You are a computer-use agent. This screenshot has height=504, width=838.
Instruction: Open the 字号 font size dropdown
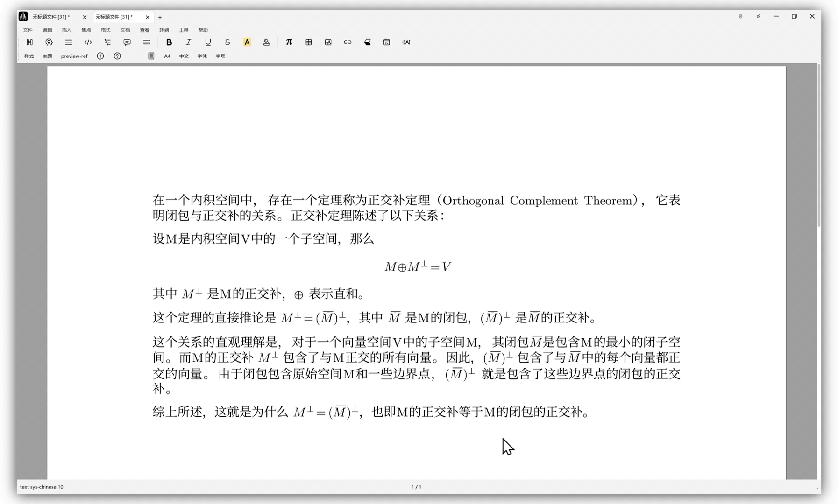[x=220, y=56]
